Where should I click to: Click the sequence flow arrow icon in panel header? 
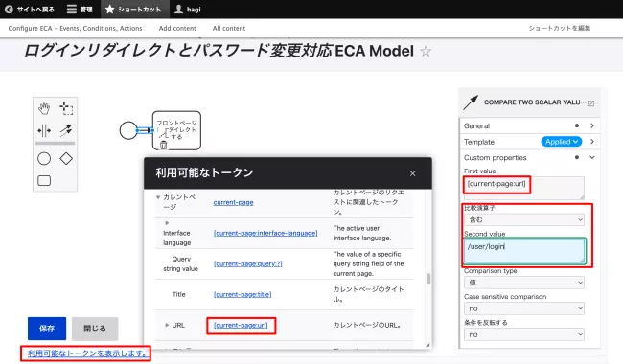point(471,102)
